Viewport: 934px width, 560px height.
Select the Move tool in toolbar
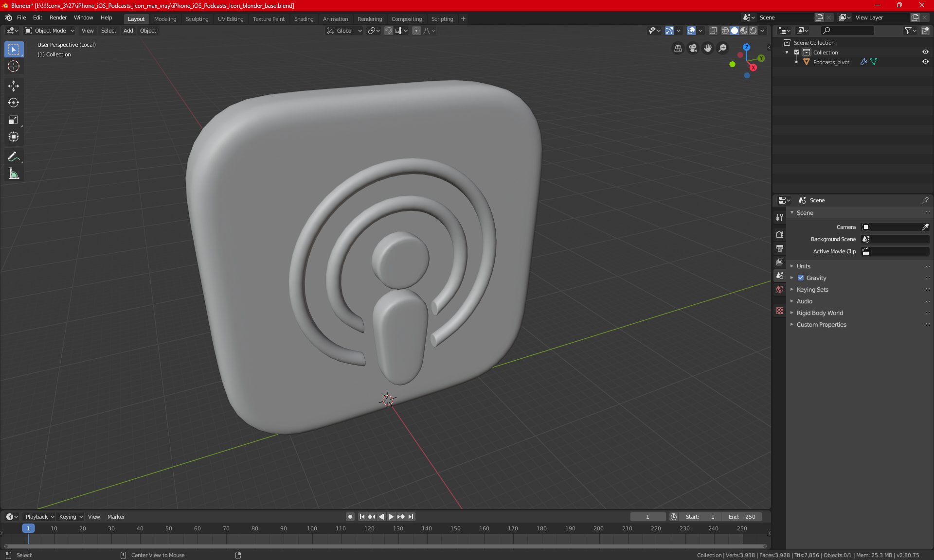[13, 85]
